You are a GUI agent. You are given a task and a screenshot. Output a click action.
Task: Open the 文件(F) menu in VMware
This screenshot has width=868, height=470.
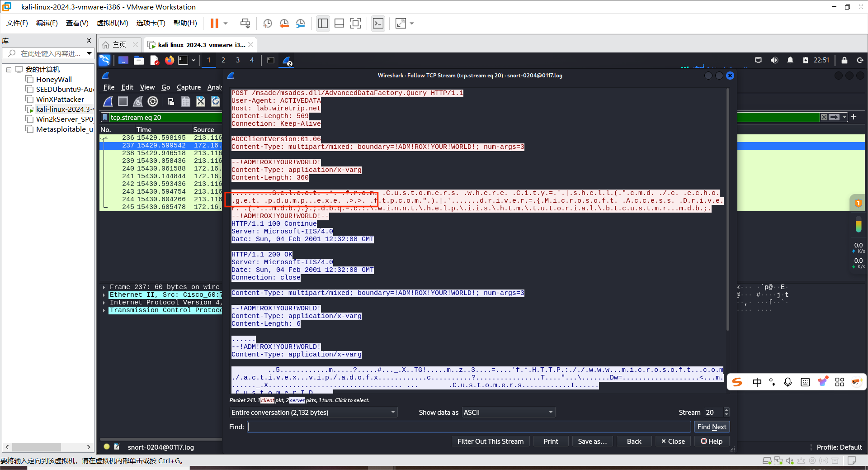tap(17, 23)
